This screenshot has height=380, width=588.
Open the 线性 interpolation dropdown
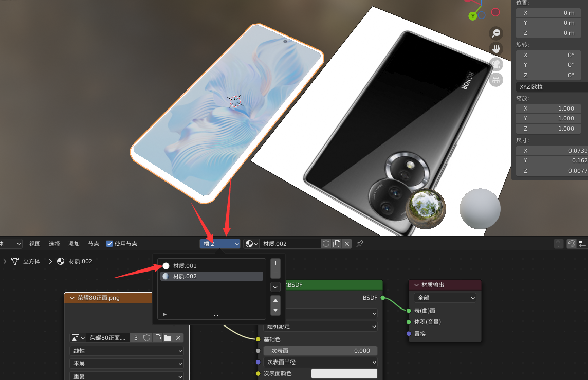click(126, 351)
